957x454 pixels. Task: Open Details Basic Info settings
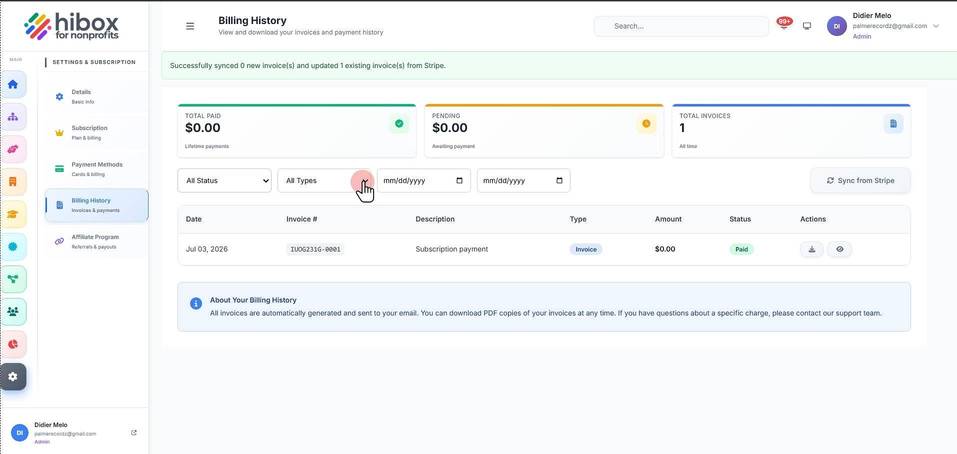96,96
